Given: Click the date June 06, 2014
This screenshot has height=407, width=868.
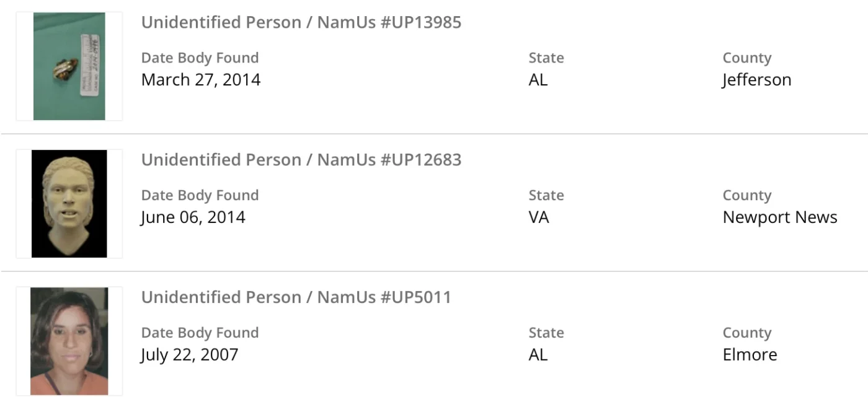Looking at the screenshot, I should [x=193, y=217].
